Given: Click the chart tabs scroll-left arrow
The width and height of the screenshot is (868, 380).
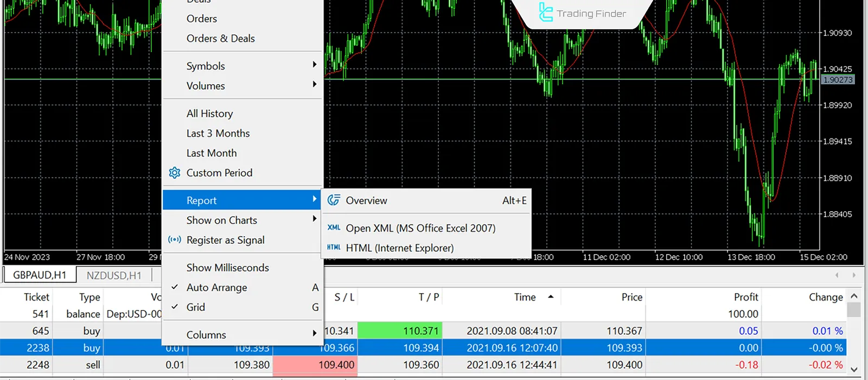Looking at the screenshot, I should pos(837,275).
